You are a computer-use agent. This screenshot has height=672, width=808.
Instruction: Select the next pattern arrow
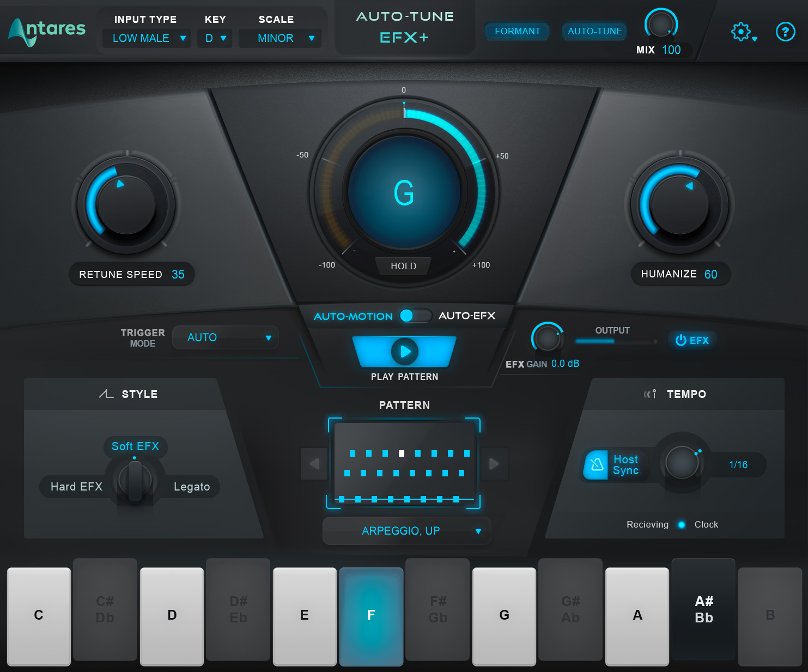pos(494,464)
